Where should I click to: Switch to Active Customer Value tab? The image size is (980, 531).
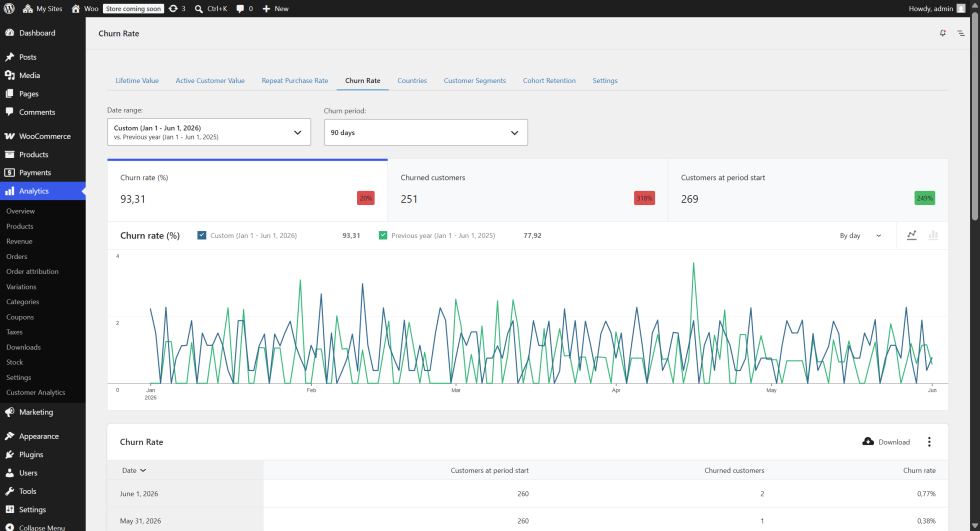[210, 81]
